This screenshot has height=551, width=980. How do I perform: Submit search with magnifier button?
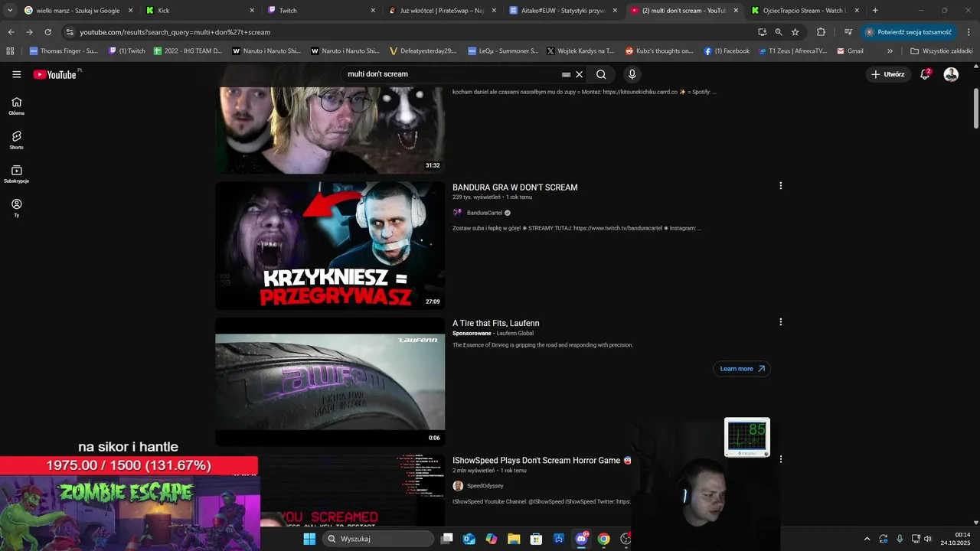pos(601,74)
